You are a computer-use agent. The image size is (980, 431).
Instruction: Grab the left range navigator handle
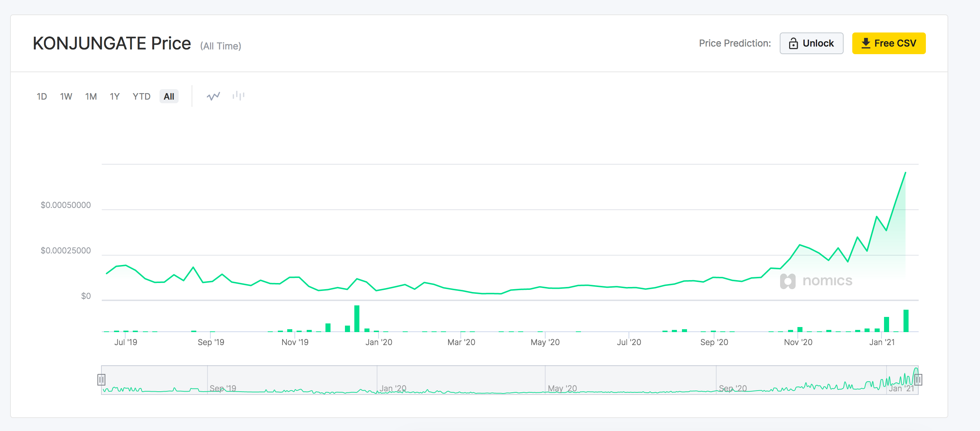pyautogui.click(x=101, y=380)
